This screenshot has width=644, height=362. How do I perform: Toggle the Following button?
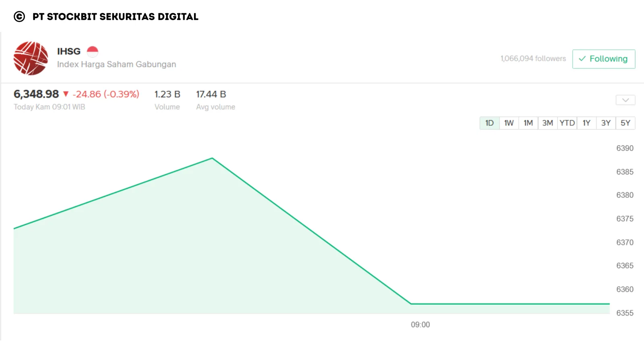[604, 59]
